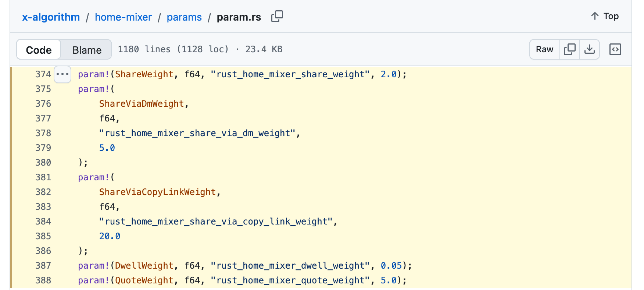
Task: Click the 2.0 value on line 374
Action: (x=389, y=74)
